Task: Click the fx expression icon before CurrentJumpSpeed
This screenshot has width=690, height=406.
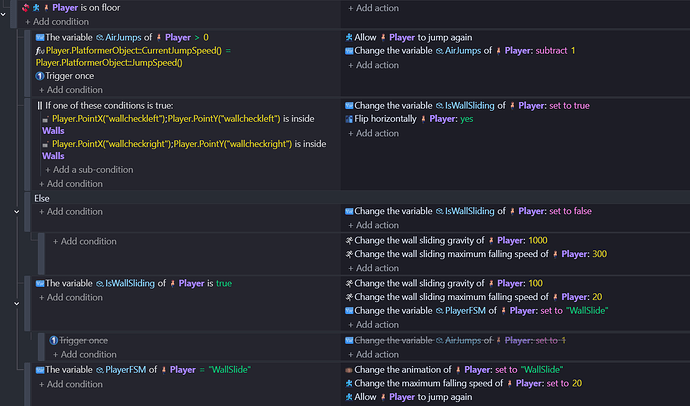Action: click(x=40, y=51)
